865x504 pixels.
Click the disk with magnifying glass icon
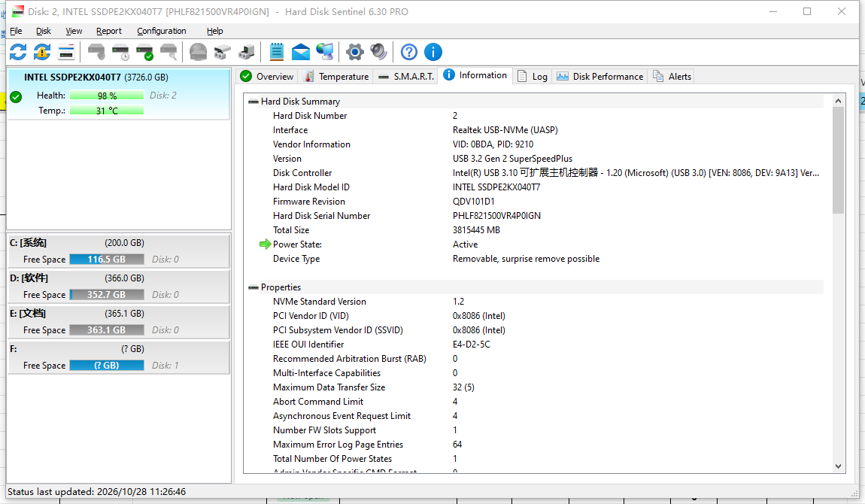(168, 53)
